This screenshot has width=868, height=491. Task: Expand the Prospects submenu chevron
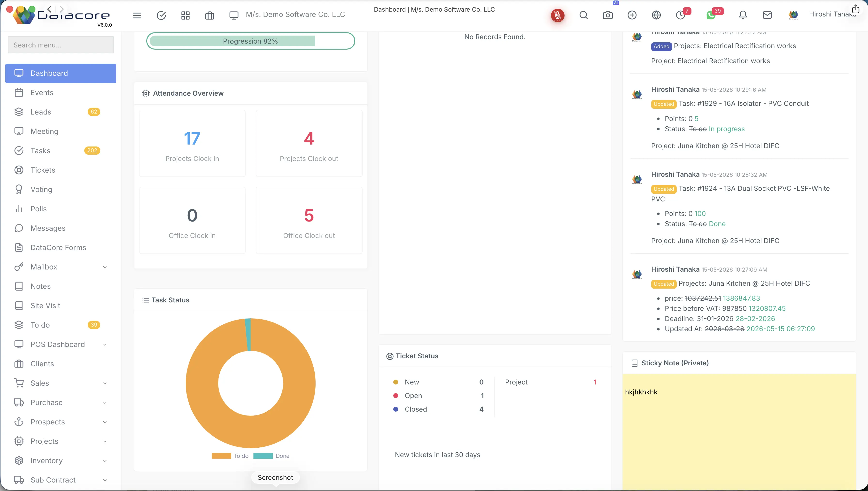105,422
